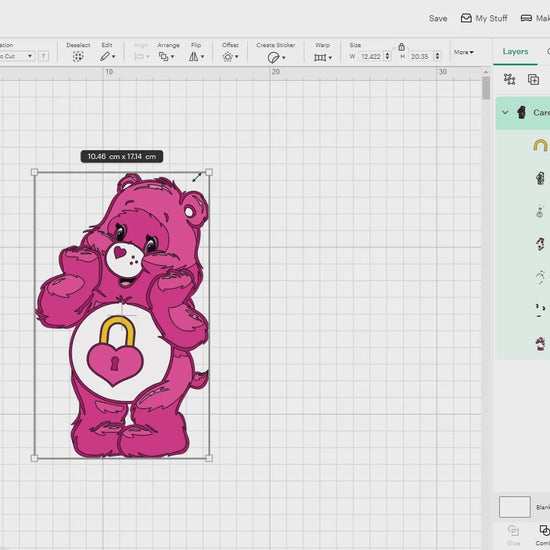The height and width of the screenshot is (550, 550).
Task: Click the Make button
Action: click(x=535, y=18)
